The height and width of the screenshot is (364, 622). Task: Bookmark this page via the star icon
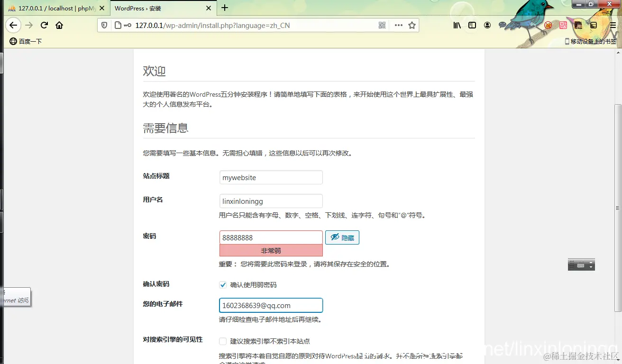(x=412, y=25)
